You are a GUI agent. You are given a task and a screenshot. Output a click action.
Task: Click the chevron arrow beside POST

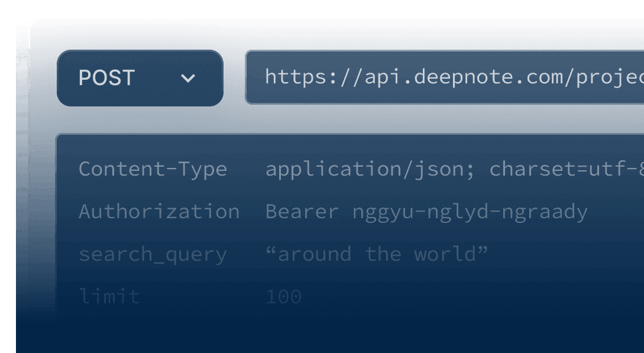pos(188,78)
